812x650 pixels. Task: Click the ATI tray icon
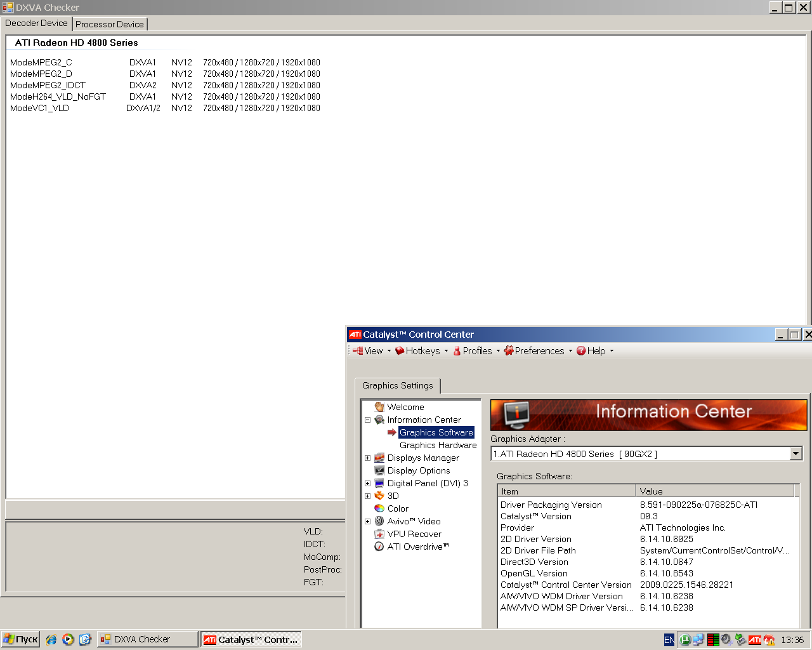[x=754, y=640]
